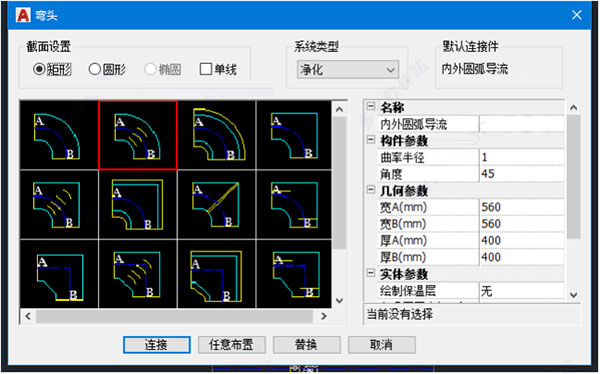Collapse the 几何参数 property group
The height and width of the screenshot is (374, 600).
coord(371,190)
